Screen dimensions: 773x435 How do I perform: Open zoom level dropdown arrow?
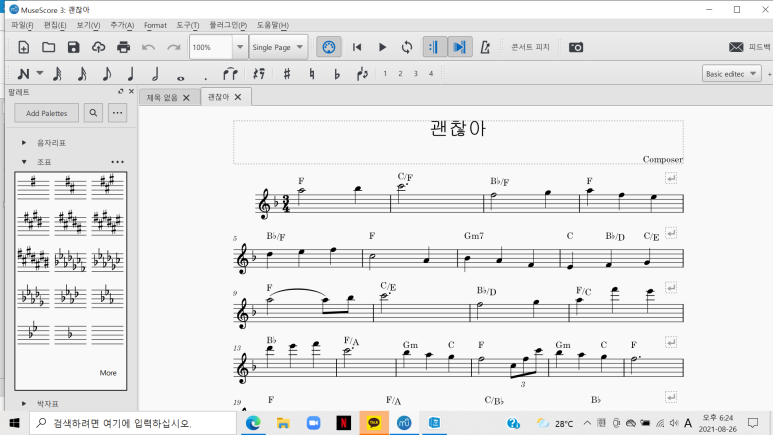[x=240, y=47]
